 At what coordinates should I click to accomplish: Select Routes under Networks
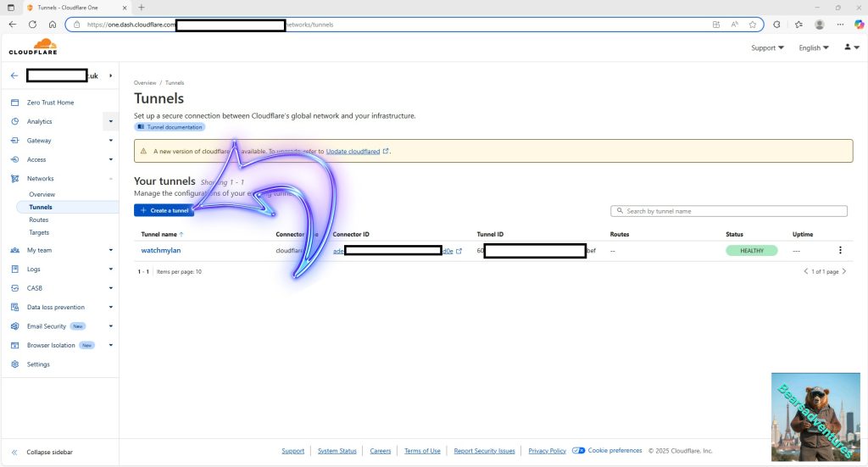click(39, 220)
